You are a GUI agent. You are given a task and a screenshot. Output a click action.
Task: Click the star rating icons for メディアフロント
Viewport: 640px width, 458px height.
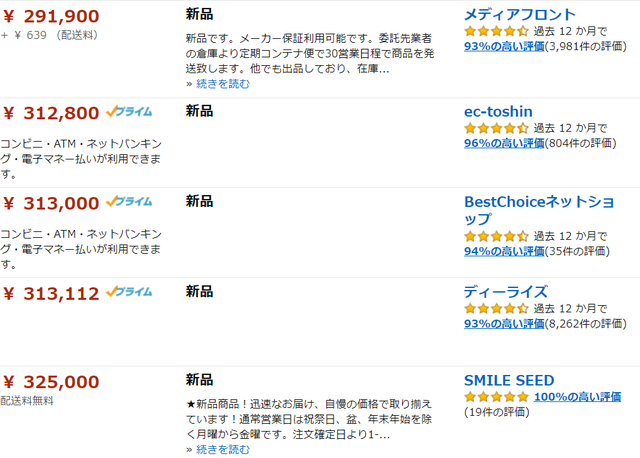[x=496, y=31]
